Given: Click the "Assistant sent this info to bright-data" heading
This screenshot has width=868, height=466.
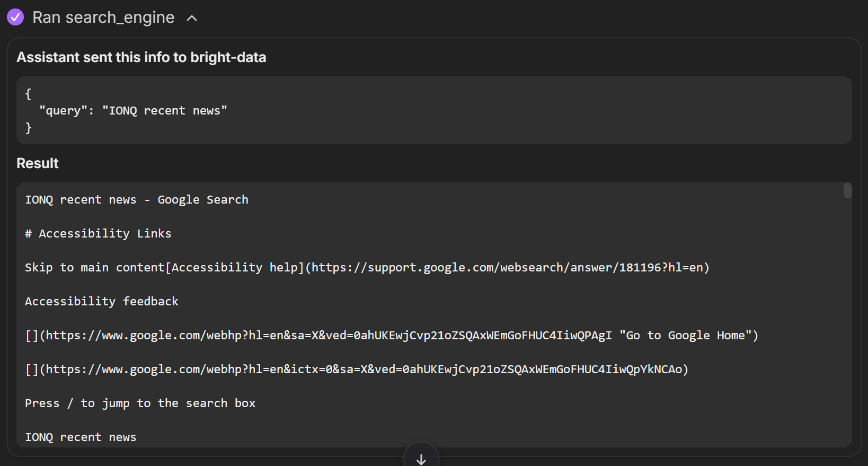Looking at the screenshot, I should pyautogui.click(x=141, y=57).
